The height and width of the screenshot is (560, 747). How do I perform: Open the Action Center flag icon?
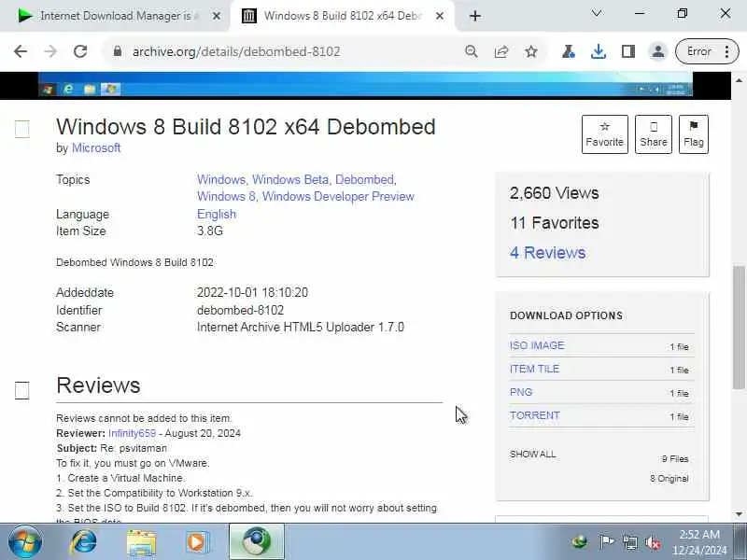tap(606, 541)
